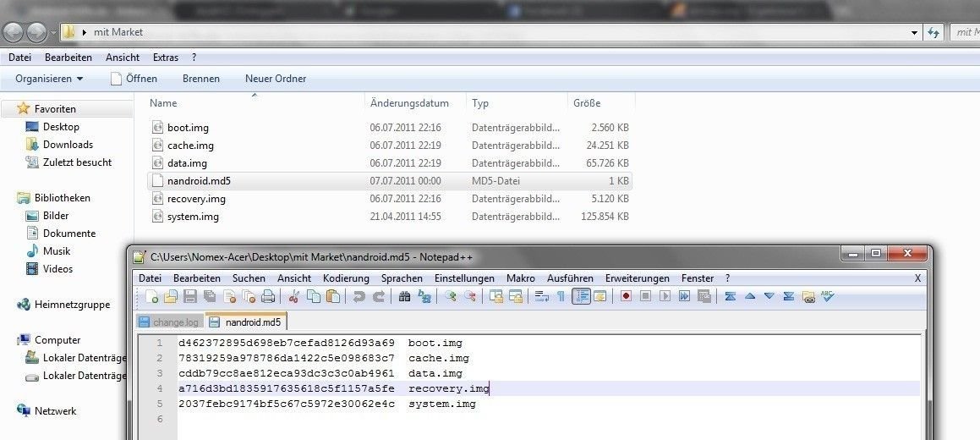The image size is (980, 440).
Task: Cut selection with the scissors icon
Action: [293, 296]
